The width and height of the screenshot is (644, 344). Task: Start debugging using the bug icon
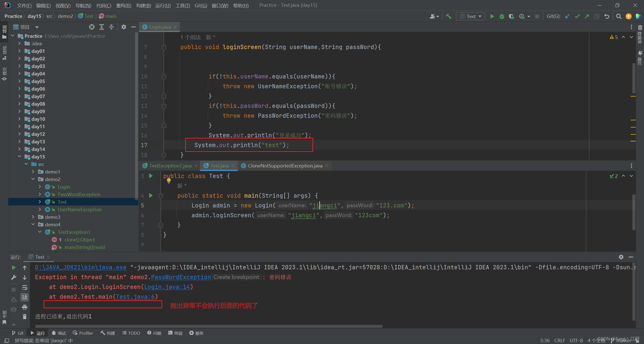tap(502, 16)
